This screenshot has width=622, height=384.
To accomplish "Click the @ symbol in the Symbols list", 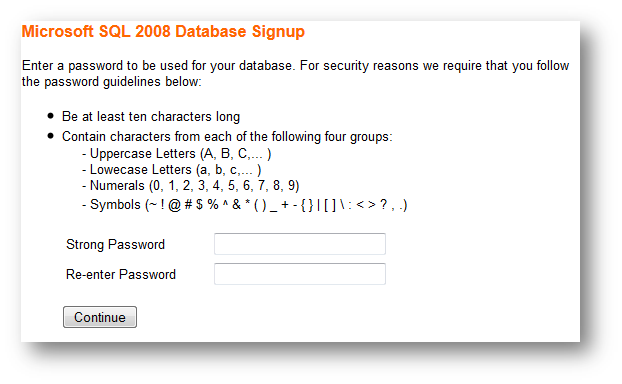I will pos(175,205).
